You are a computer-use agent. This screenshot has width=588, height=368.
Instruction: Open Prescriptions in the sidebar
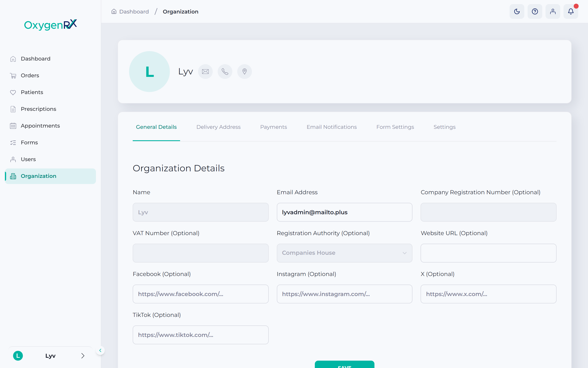point(50,109)
